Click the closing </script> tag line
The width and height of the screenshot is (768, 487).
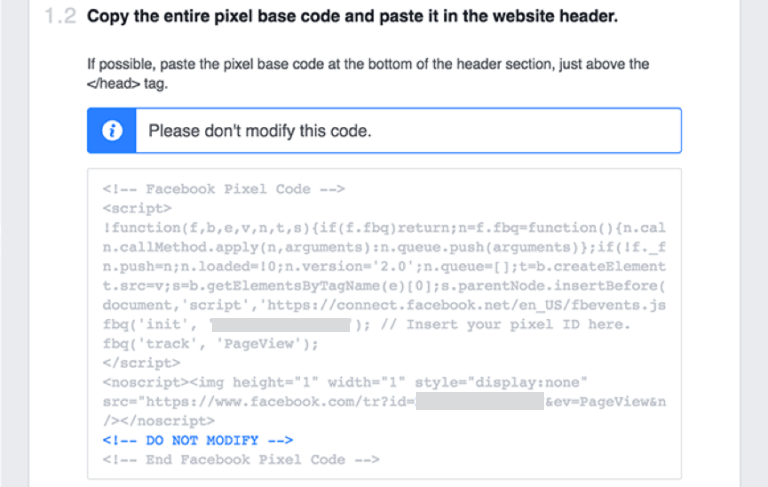(x=142, y=363)
